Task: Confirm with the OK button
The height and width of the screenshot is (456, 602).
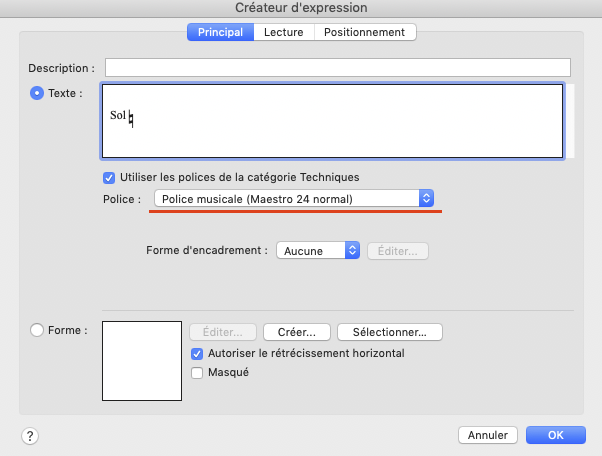Action: coord(555,436)
